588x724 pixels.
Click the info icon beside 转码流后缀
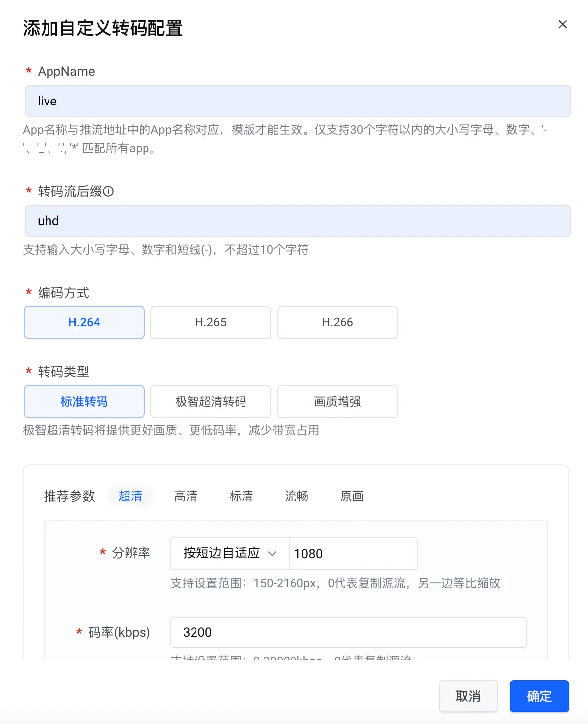(109, 191)
